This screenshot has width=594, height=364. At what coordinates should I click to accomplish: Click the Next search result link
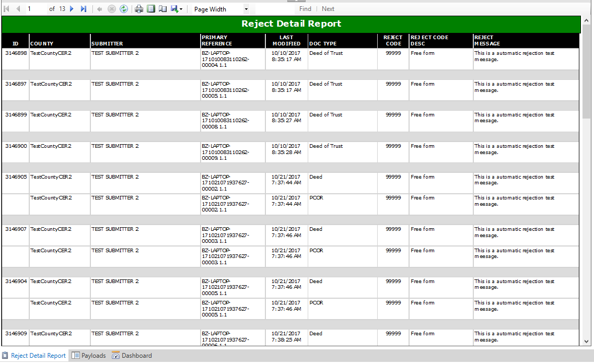coord(328,9)
